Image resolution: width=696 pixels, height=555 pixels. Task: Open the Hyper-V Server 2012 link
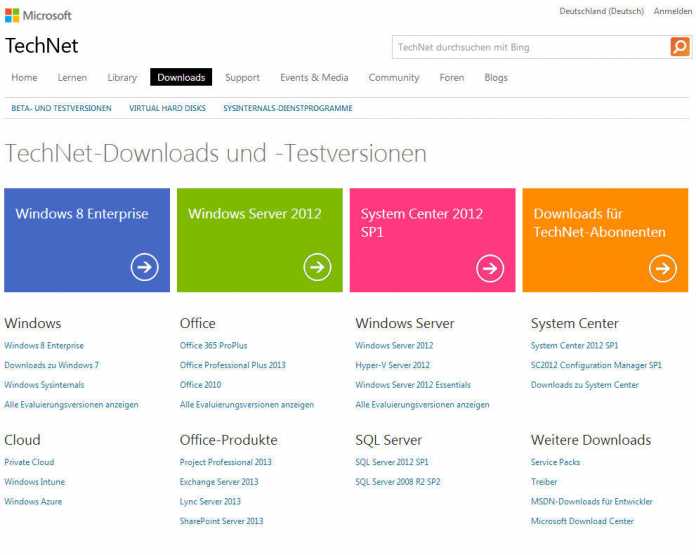(x=392, y=365)
